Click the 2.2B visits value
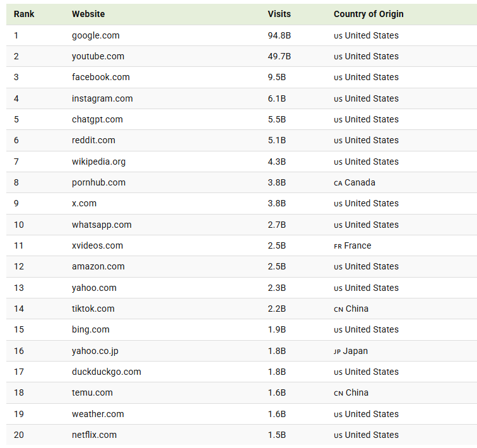 pos(277,309)
